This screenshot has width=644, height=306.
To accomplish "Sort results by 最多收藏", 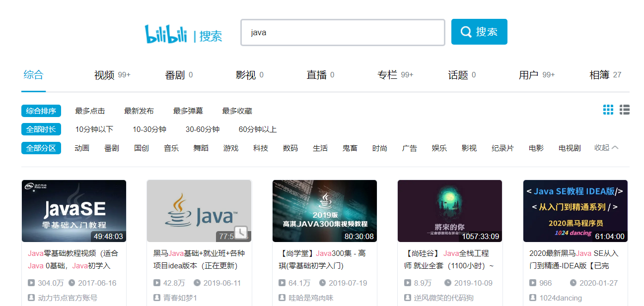I will point(237,111).
